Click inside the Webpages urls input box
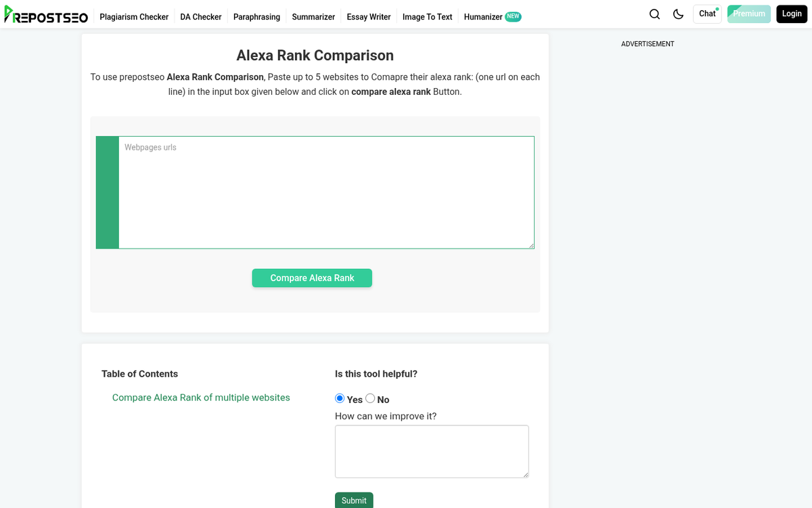This screenshot has height=508, width=812. coord(326,192)
